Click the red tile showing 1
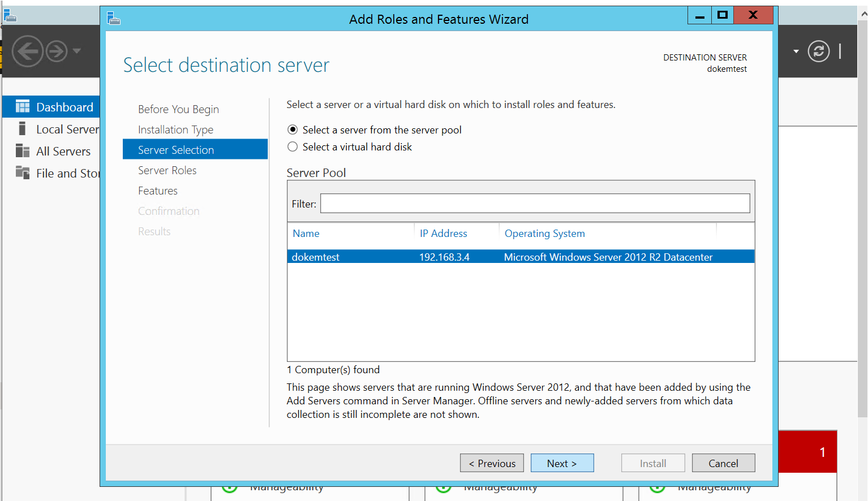Image resolution: width=868 pixels, height=501 pixels. pos(807,451)
